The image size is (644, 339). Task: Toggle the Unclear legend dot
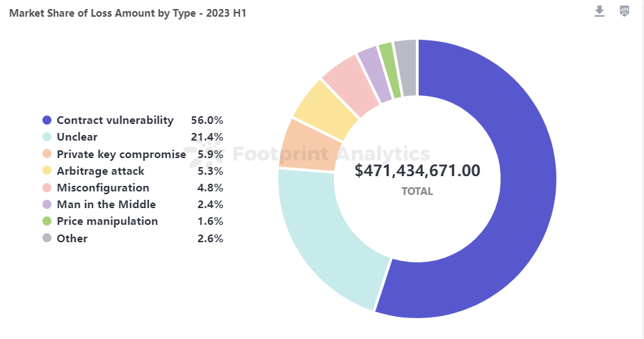point(47,137)
